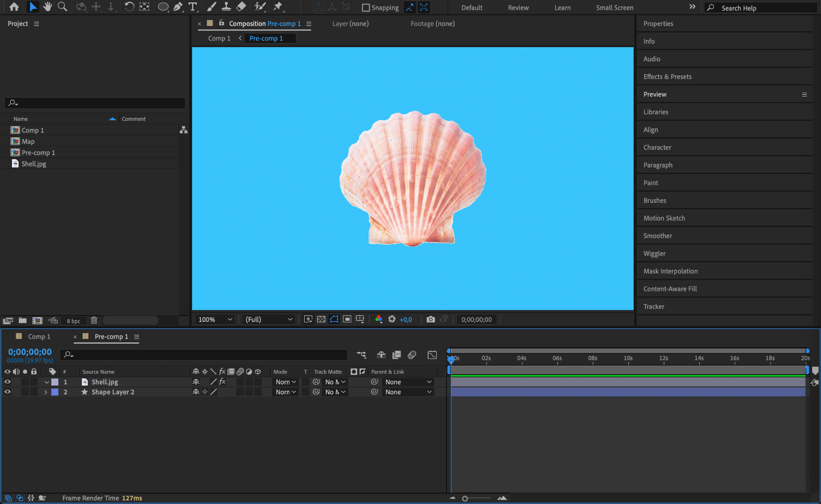Choose the Hand tool

pyautogui.click(x=48, y=7)
